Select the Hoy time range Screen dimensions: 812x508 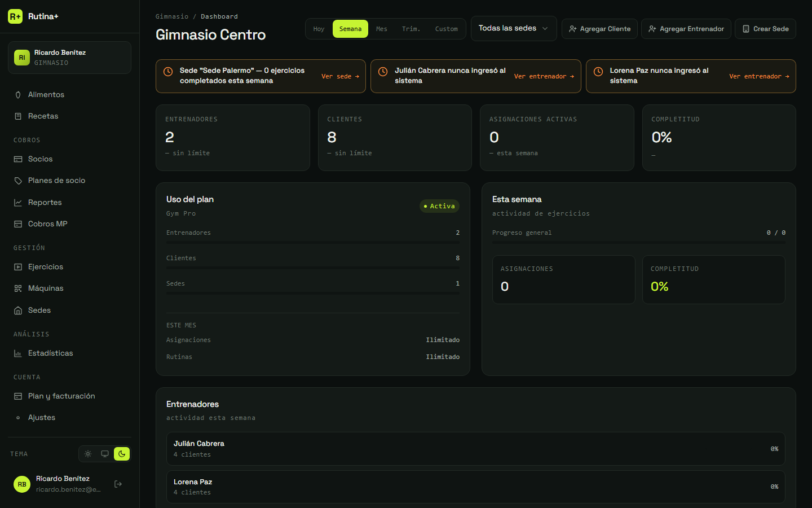pos(319,29)
